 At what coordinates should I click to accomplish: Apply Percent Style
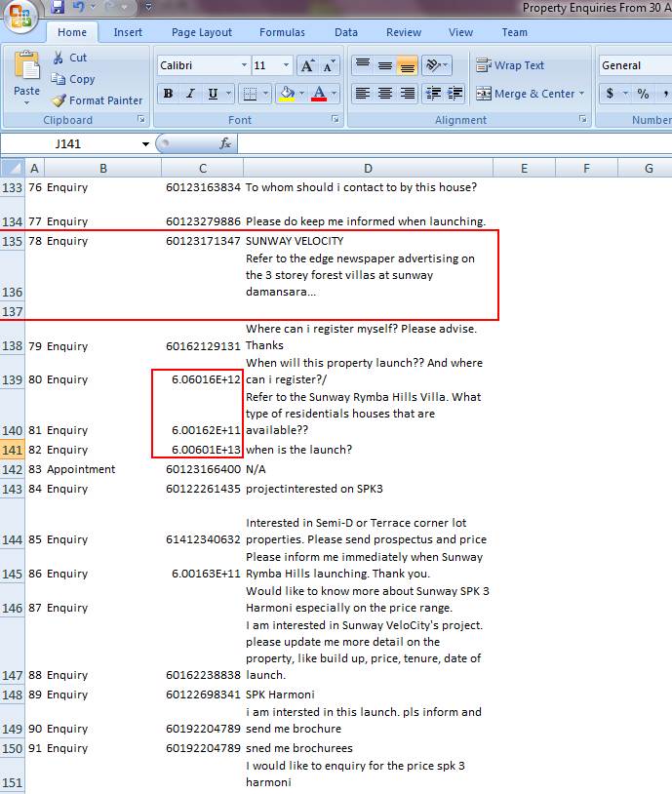(643, 94)
